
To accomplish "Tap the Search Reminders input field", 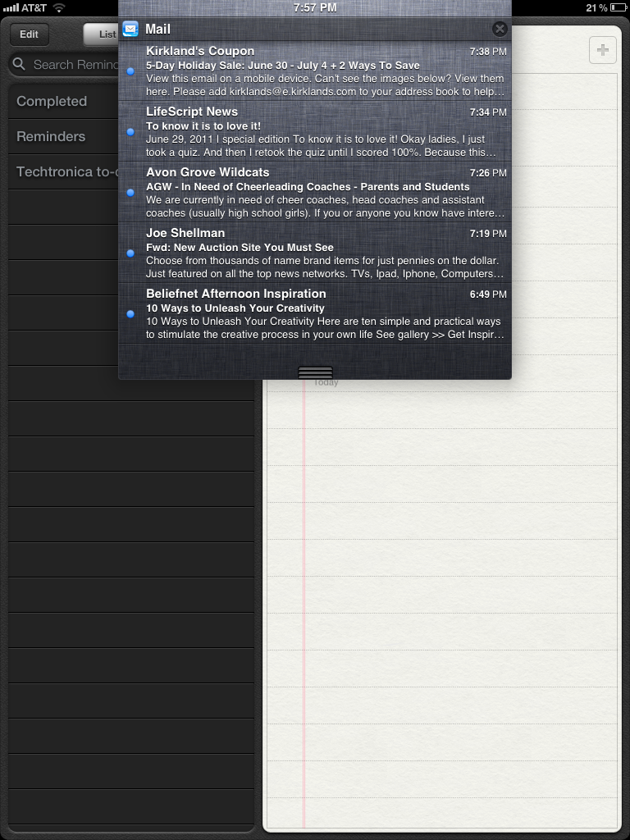I will click(x=74, y=64).
